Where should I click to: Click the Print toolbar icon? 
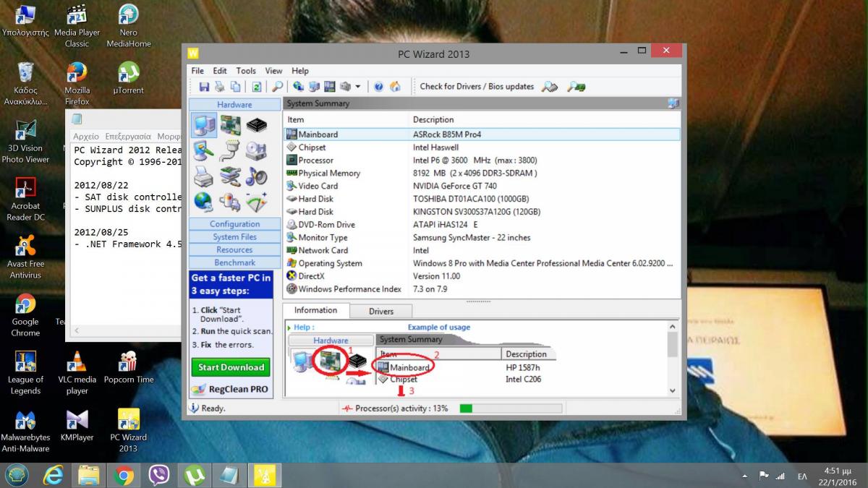coord(219,87)
